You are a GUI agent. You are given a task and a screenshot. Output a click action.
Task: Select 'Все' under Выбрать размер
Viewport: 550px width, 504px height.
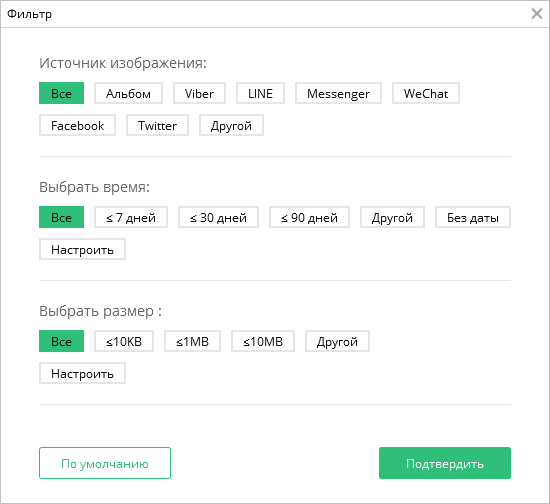pyautogui.click(x=61, y=341)
